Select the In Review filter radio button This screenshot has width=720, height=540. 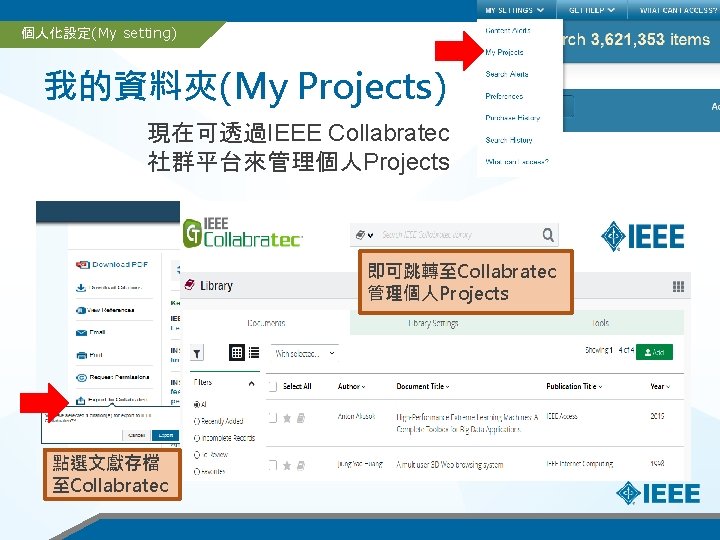click(197, 455)
